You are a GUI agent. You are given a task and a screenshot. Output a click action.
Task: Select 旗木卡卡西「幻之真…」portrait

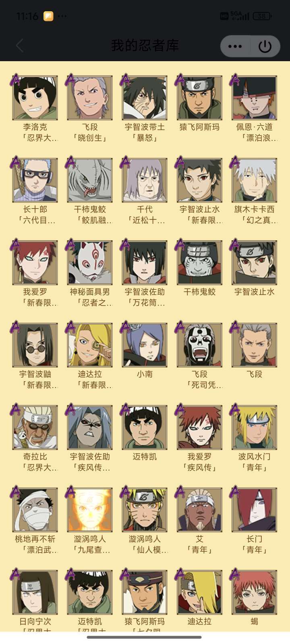tap(254, 180)
